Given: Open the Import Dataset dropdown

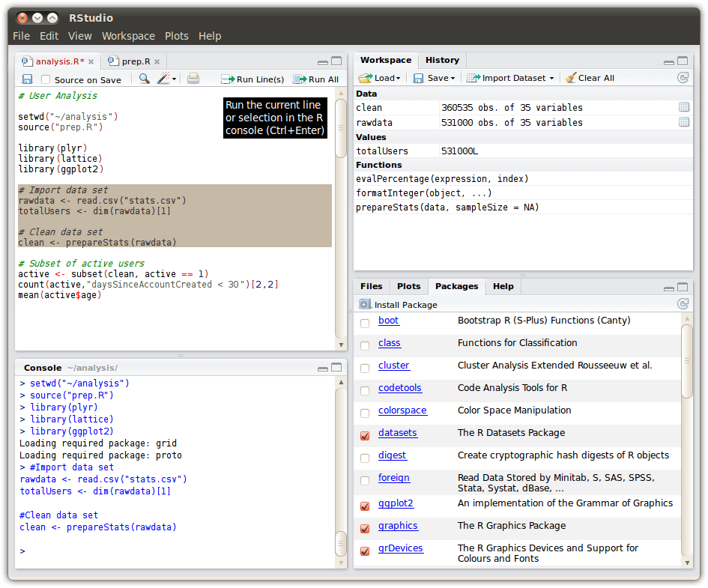Looking at the screenshot, I should pyautogui.click(x=510, y=78).
